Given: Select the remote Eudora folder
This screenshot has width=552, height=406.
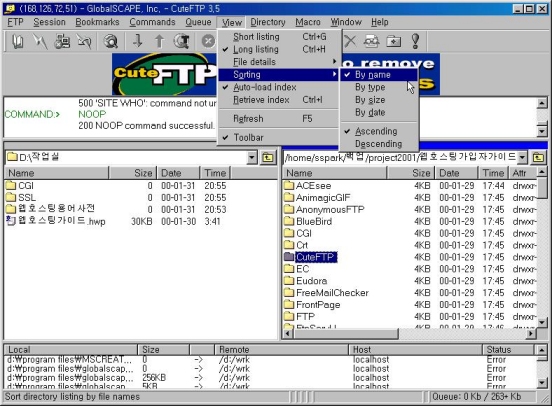Looking at the screenshot, I should [x=306, y=281].
